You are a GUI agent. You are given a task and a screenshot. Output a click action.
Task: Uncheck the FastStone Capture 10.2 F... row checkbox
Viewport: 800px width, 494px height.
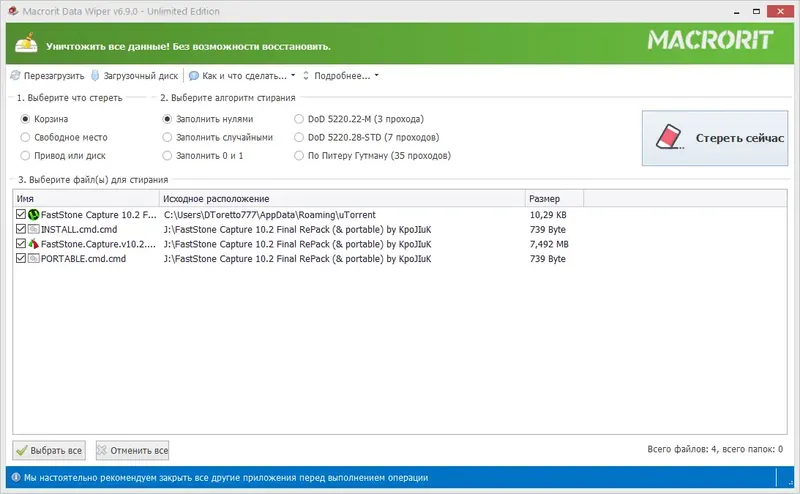(21, 214)
